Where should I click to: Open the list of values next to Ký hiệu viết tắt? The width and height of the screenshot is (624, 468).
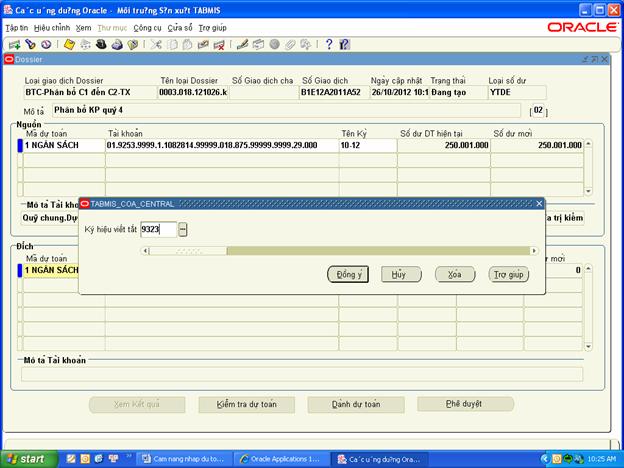[x=182, y=229]
